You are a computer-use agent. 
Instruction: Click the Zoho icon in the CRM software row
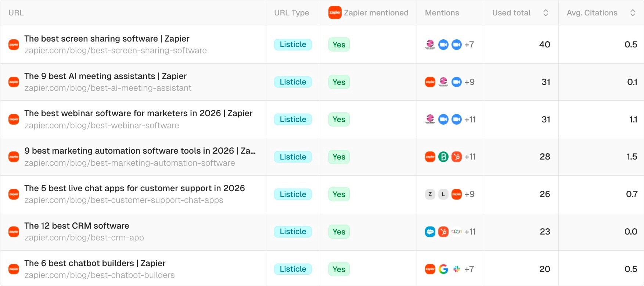click(x=457, y=232)
